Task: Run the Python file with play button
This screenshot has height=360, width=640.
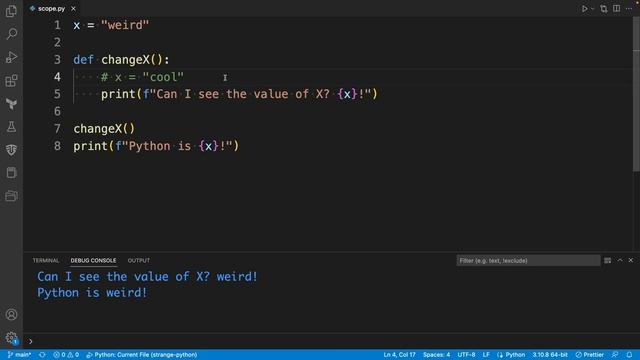Action: [x=584, y=9]
